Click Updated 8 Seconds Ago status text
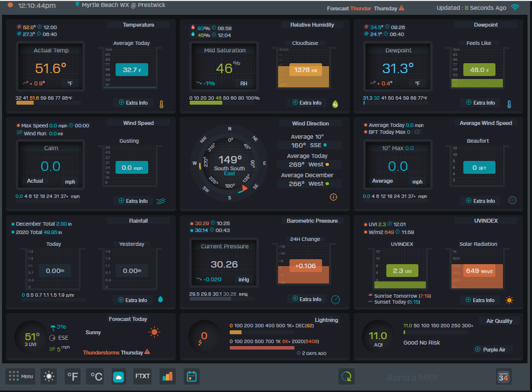The height and width of the screenshot is (392, 532). [471, 8]
